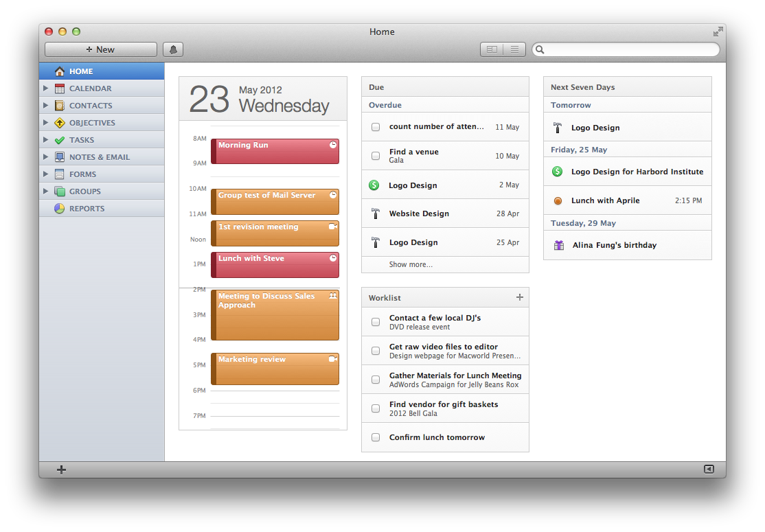Click the Groups green folder icon
This screenshot has height=532, width=765.
[60, 191]
